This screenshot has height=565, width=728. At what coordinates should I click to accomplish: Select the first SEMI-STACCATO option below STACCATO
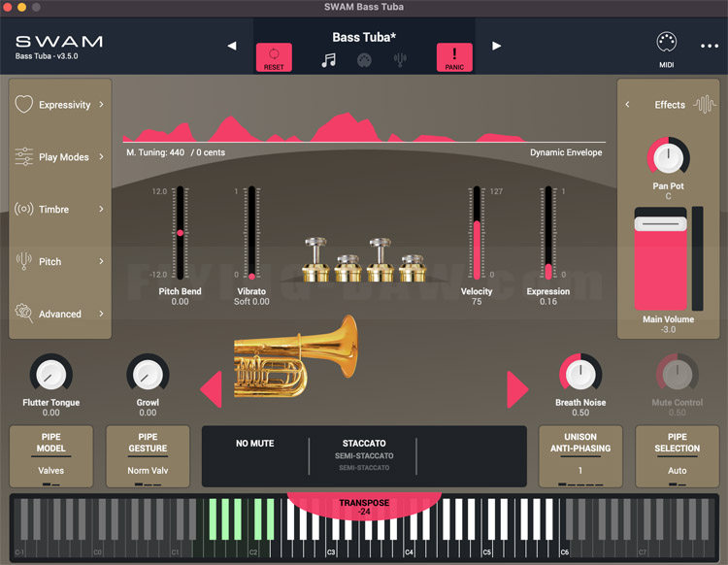[x=364, y=456]
